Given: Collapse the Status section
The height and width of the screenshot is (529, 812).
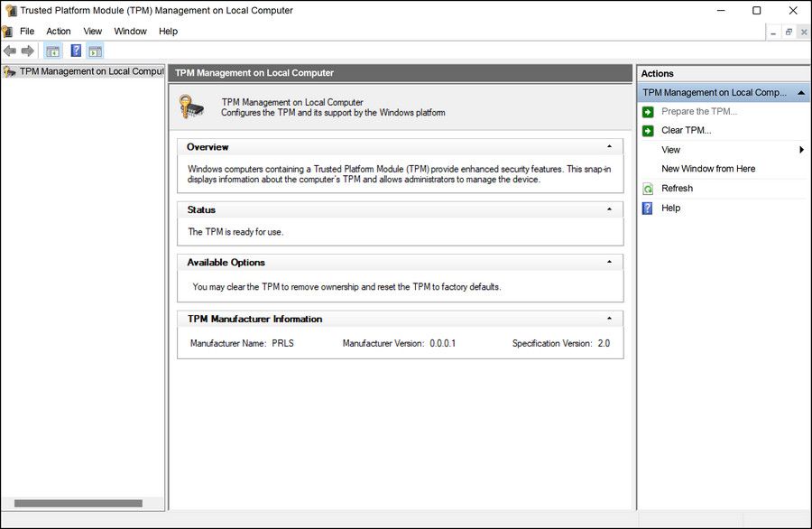Looking at the screenshot, I should coord(609,209).
